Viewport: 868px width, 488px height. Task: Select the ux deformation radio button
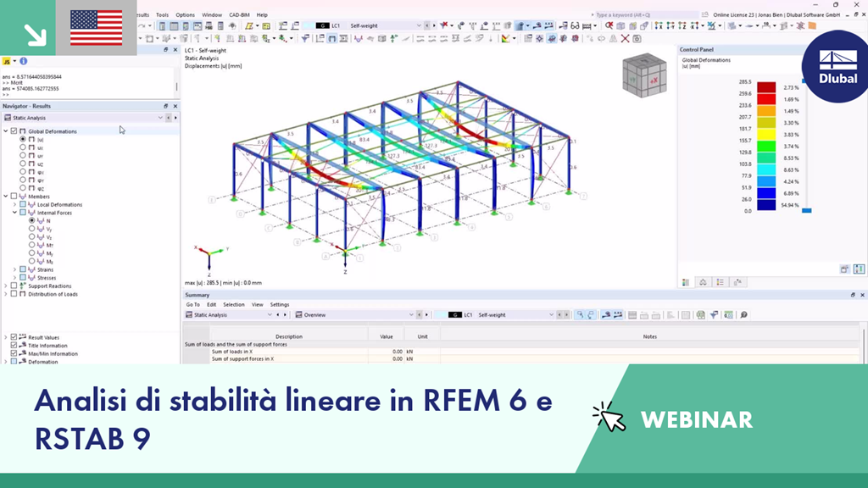tap(23, 147)
